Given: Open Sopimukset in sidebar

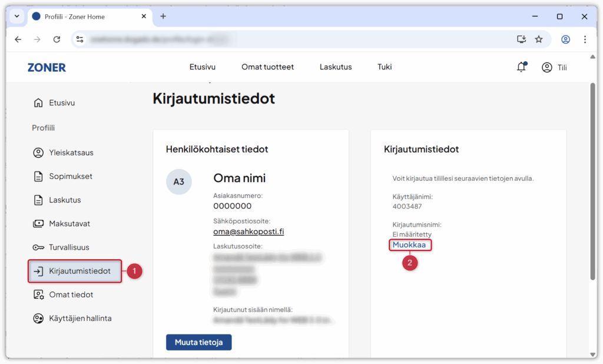Looking at the screenshot, I should coord(70,176).
